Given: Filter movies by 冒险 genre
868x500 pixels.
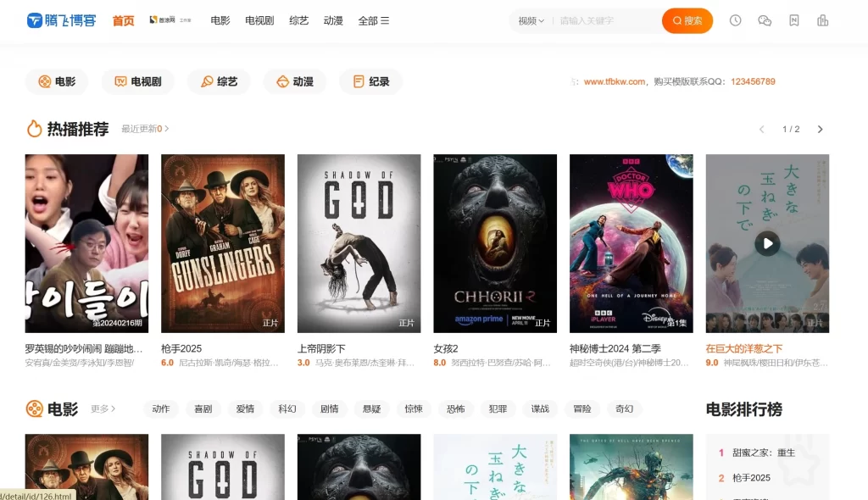Looking at the screenshot, I should [581, 408].
